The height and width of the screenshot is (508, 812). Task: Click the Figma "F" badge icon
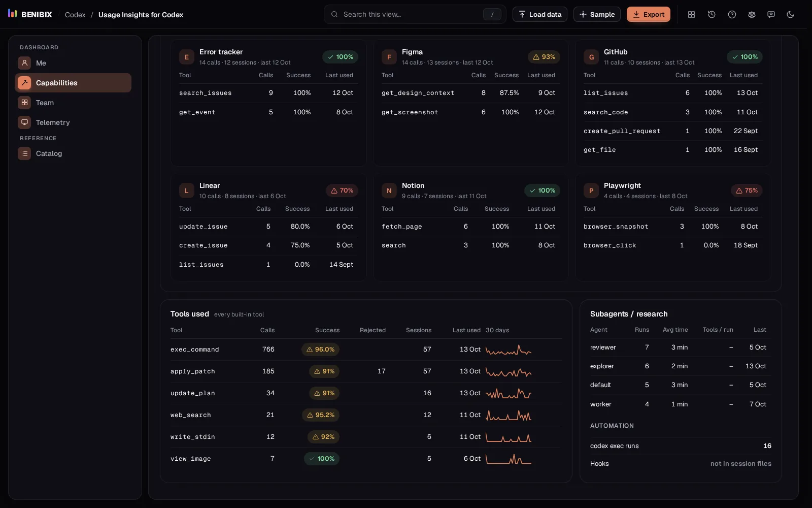(x=389, y=57)
